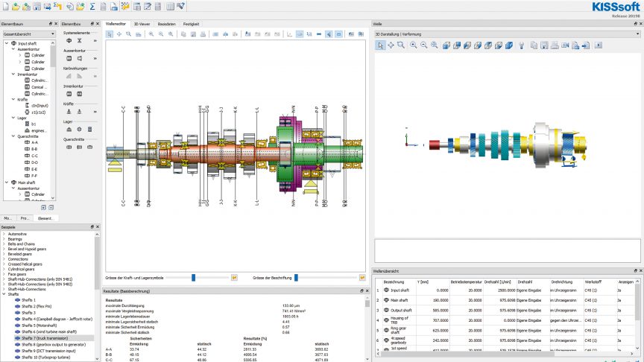Image resolution: width=644 pixels, height=362 pixels.
Task: Add cylinder icon under Aussenkontur in Elementbox
Action: (x=69, y=58)
